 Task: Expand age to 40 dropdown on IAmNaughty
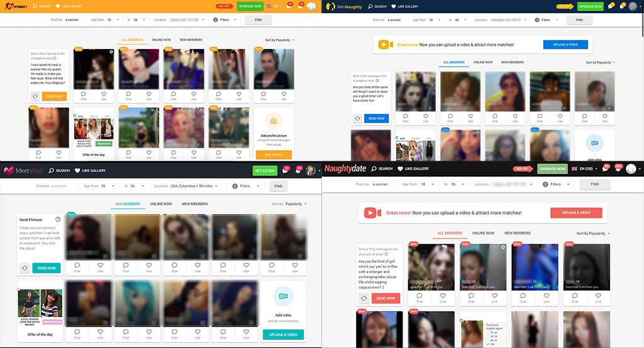(457, 19)
